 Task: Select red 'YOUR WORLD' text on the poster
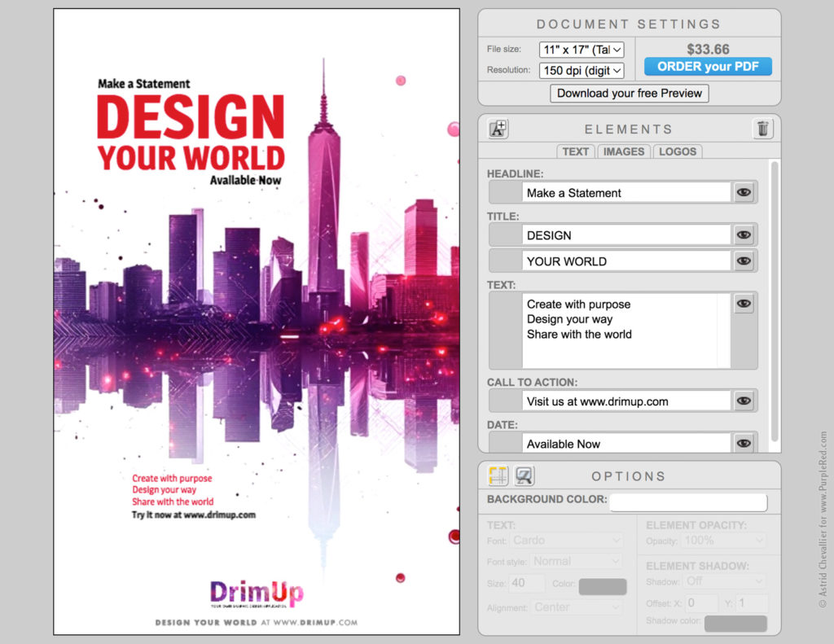(191, 158)
